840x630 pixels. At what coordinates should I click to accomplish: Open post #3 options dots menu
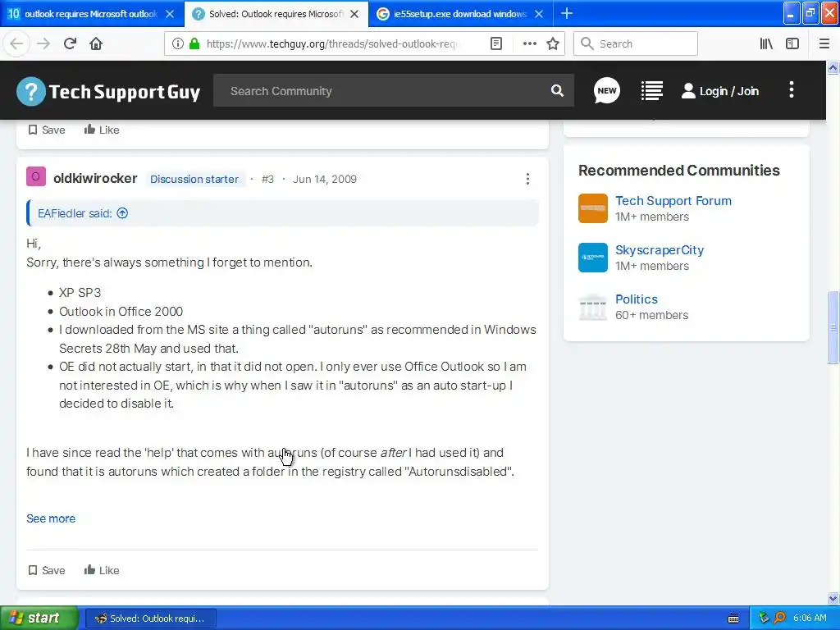[x=527, y=179]
